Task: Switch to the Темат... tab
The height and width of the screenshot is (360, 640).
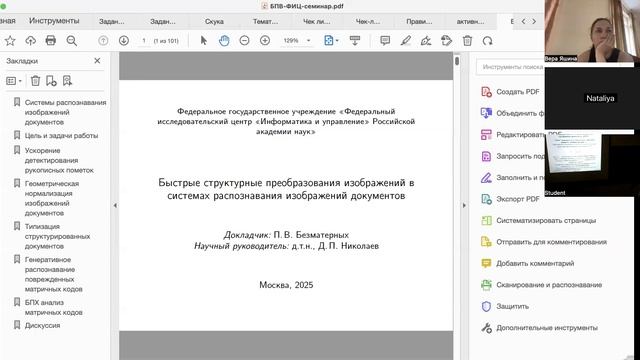Action: [265, 22]
